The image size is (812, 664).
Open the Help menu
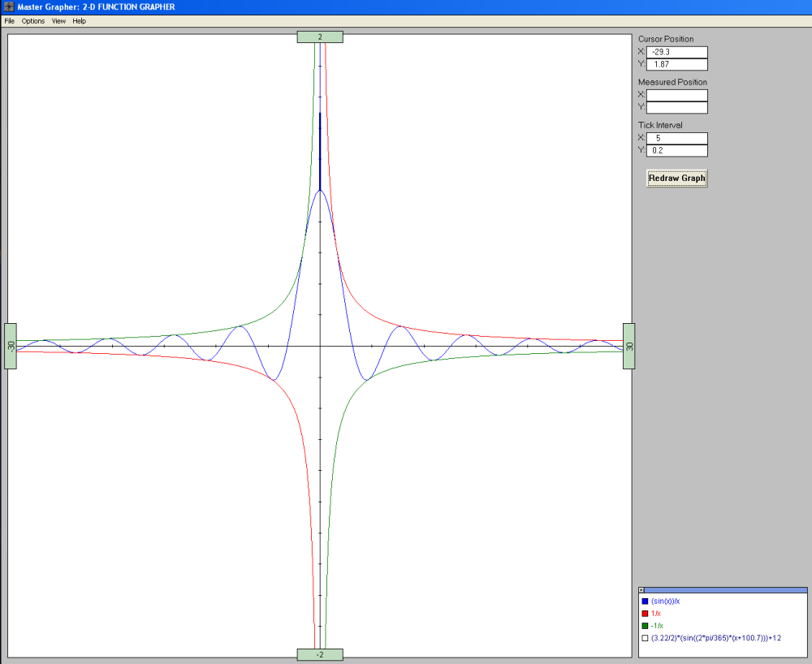(79, 21)
